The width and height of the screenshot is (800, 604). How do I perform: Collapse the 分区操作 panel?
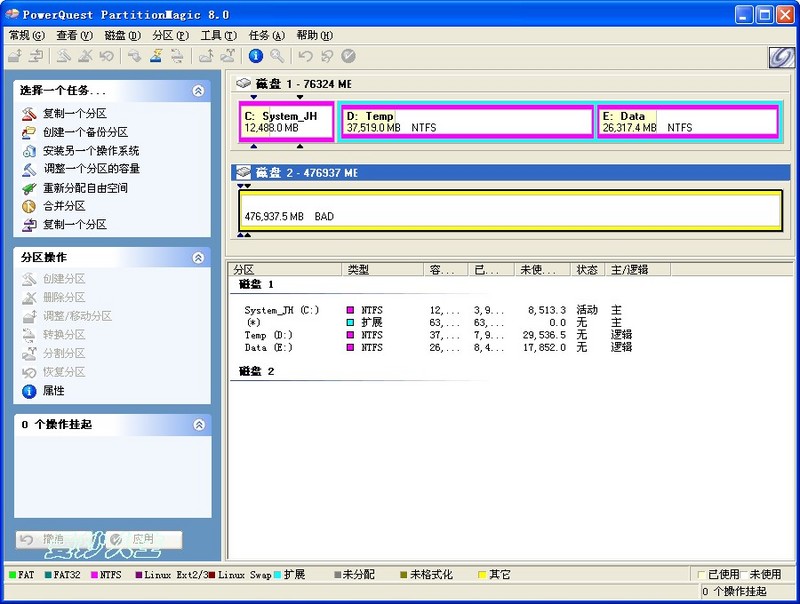click(x=198, y=258)
